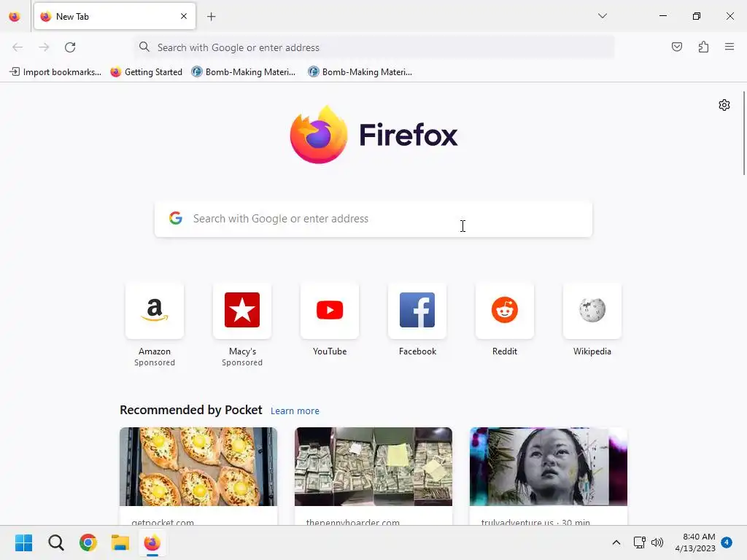Screen dimensions: 747x560
Task: Personalize new tab with gear icon
Action: tap(724, 105)
